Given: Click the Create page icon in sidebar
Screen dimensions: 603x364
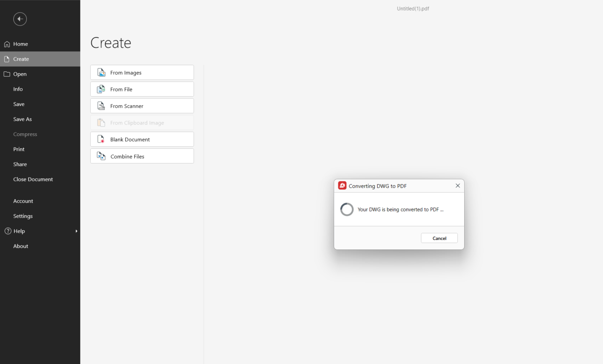Looking at the screenshot, I should (x=7, y=59).
